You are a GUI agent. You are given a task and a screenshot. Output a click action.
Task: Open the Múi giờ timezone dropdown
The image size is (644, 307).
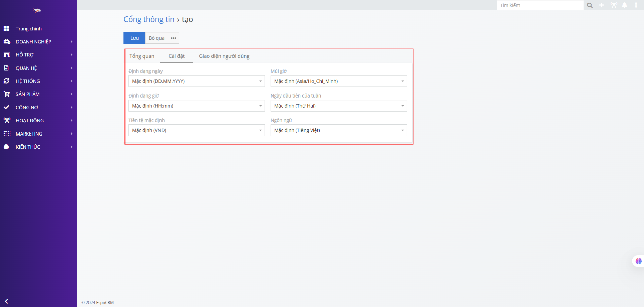[338, 81]
